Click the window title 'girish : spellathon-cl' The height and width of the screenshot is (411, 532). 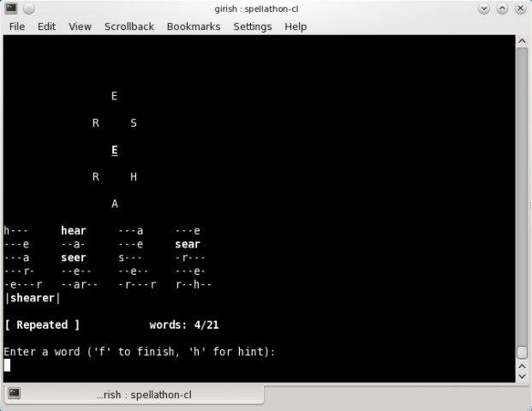coord(266,9)
